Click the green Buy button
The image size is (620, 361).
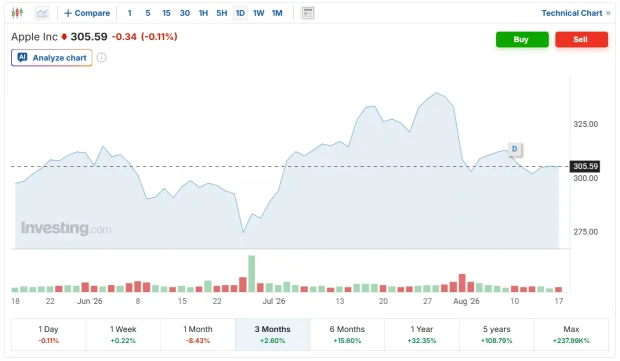[x=522, y=40]
